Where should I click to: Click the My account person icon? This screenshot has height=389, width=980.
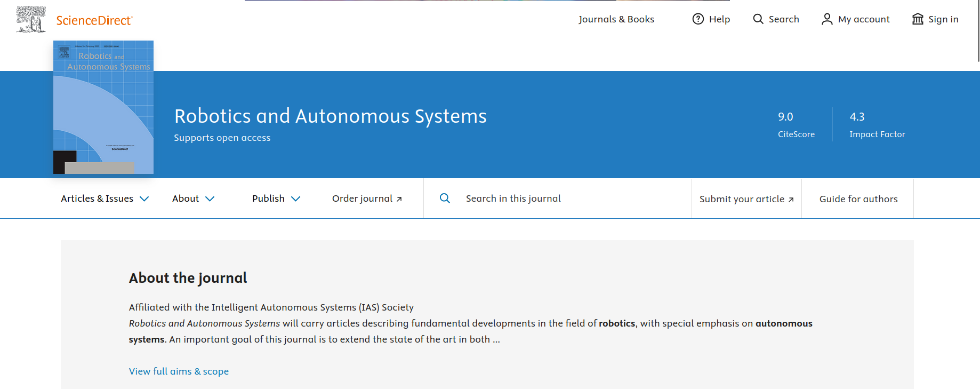coord(827,19)
